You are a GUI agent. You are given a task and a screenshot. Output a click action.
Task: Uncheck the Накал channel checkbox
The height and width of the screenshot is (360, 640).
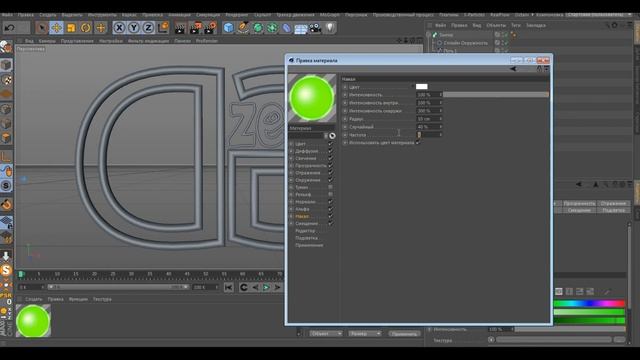pyautogui.click(x=330, y=216)
